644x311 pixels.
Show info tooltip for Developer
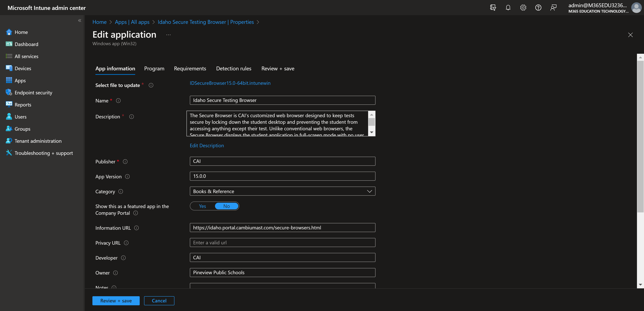point(123,258)
